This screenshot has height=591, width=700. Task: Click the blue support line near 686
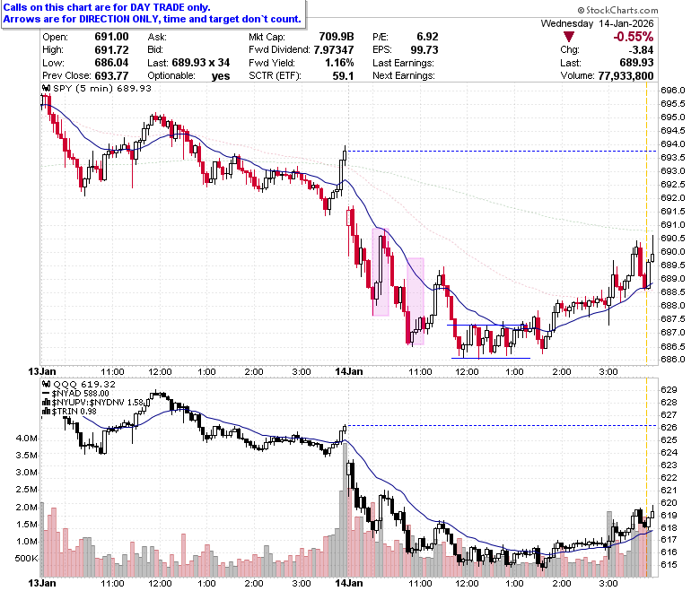pos(491,358)
